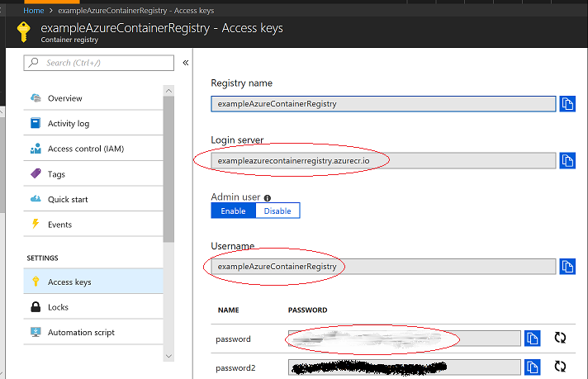Regenerate password2
Image resolution: width=588 pixels, height=379 pixels.
pyautogui.click(x=560, y=367)
